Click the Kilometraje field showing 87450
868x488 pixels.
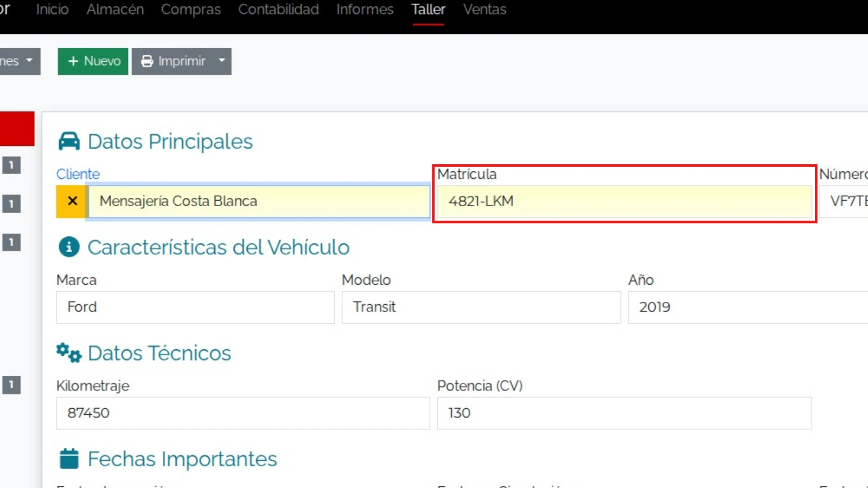click(x=243, y=413)
